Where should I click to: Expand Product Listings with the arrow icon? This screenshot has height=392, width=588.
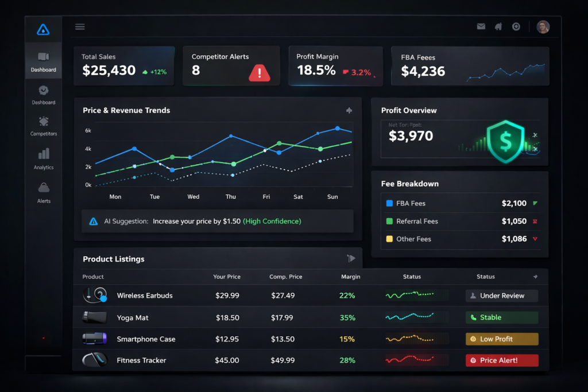tap(351, 259)
